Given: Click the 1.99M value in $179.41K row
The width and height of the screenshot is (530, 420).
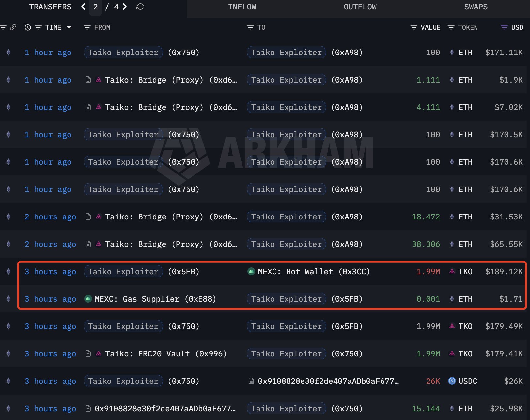Looking at the screenshot, I should [x=428, y=354].
